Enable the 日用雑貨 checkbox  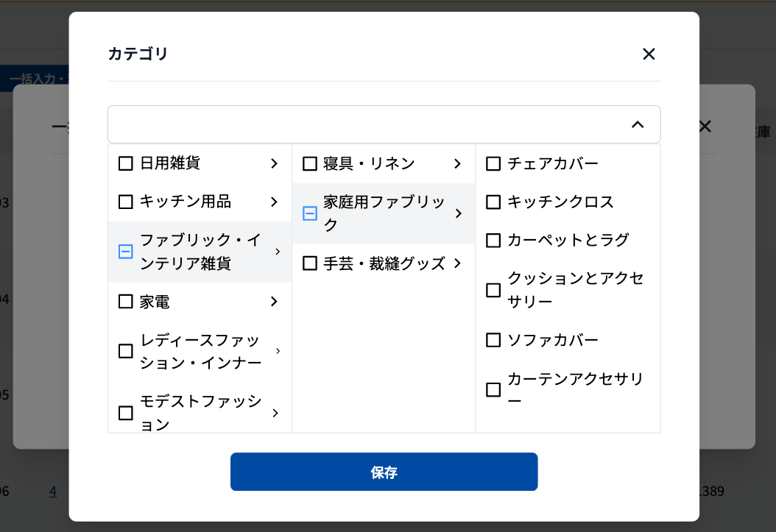pyautogui.click(x=125, y=163)
